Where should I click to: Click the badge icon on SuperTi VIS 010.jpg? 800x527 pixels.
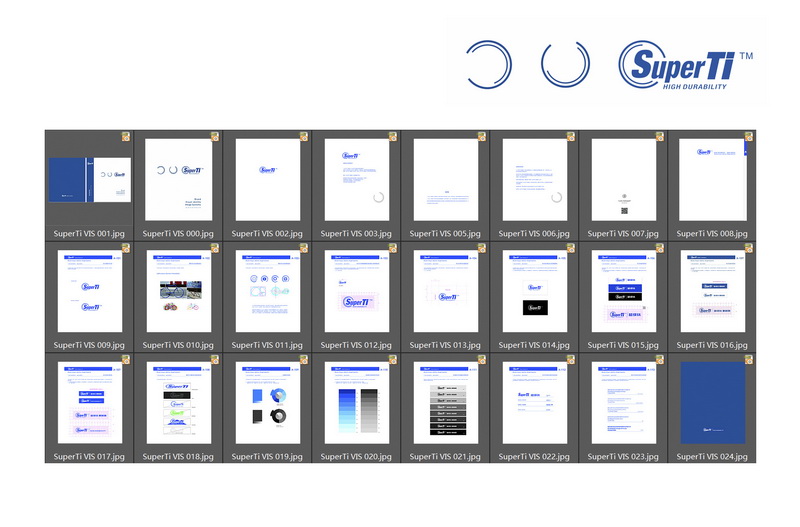[x=215, y=248]
